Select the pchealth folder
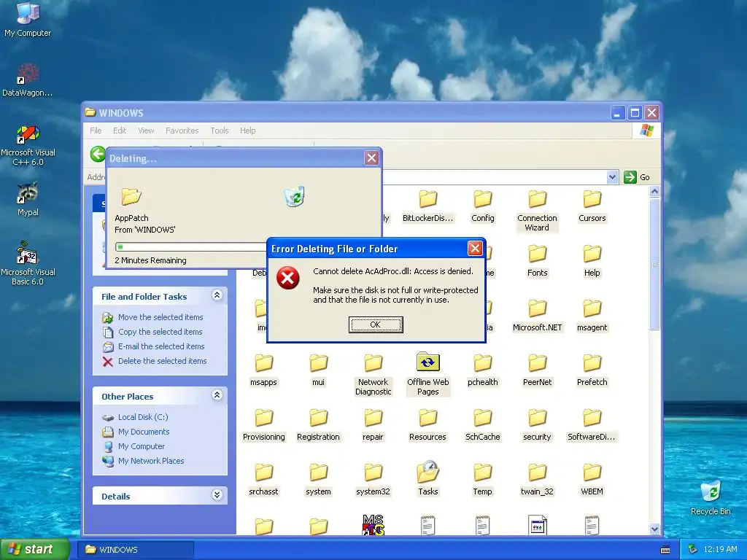 [483, 370]
